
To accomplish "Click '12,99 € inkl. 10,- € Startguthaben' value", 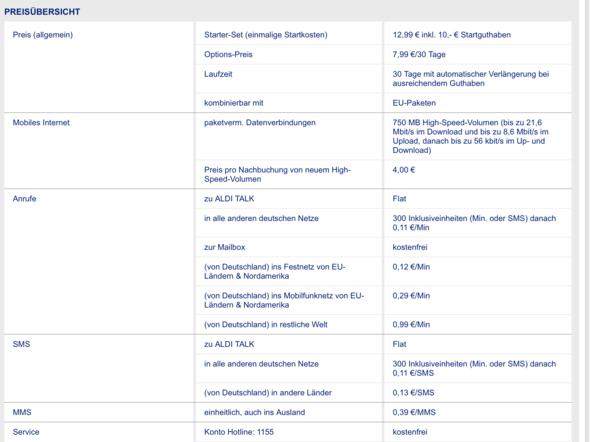I will [x=452, y=35].
